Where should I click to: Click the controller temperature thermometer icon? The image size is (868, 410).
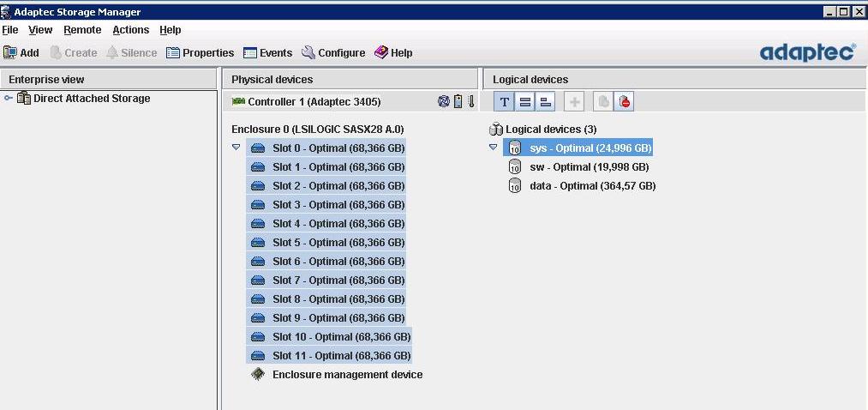(470, 101)
